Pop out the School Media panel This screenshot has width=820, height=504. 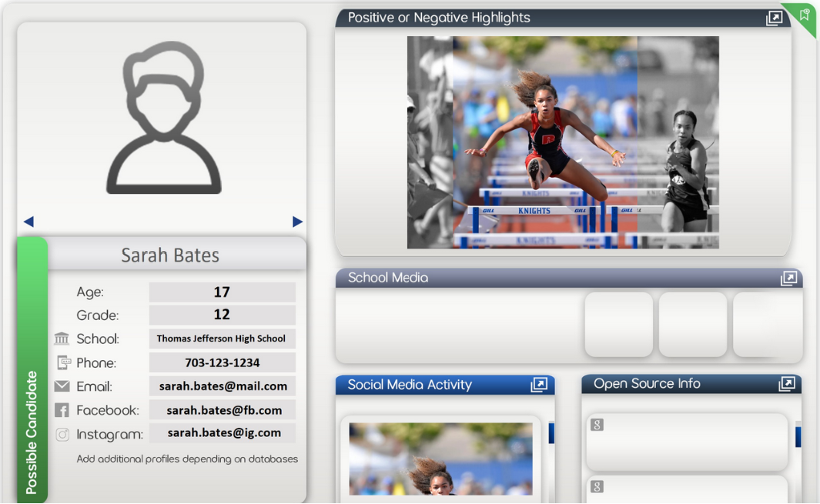pyautogui.click(x=788, y=278)
